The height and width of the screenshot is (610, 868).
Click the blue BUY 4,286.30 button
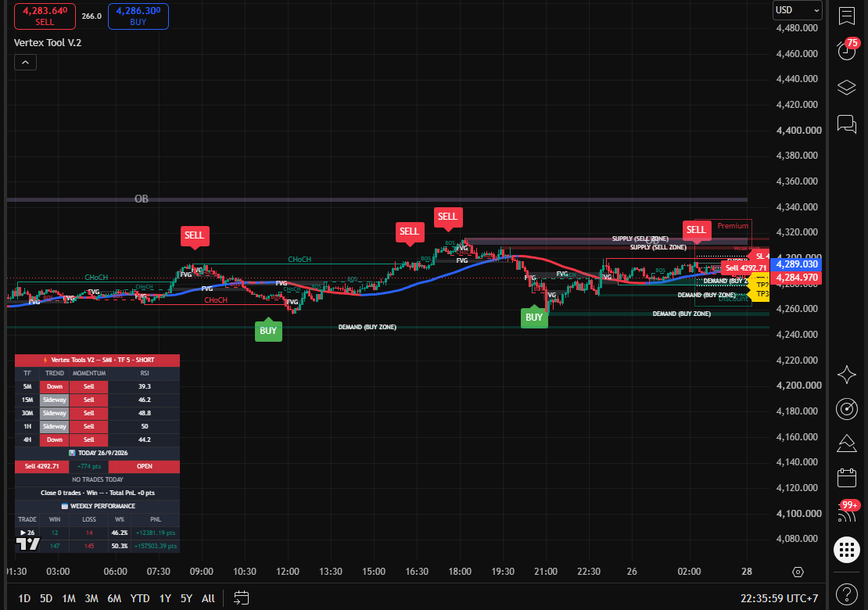(x=138, y=16)
